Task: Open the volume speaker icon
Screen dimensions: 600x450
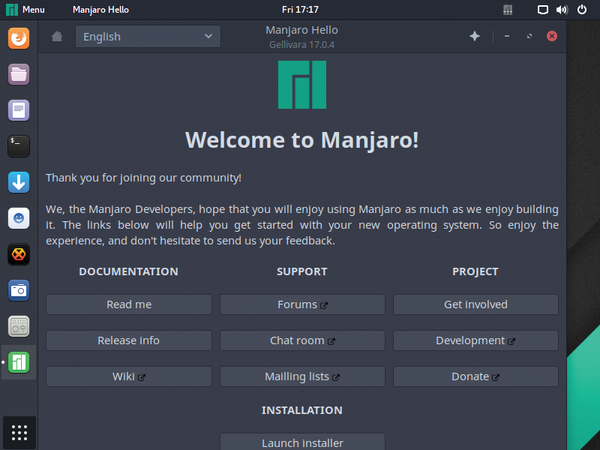Action: (562, 10)
